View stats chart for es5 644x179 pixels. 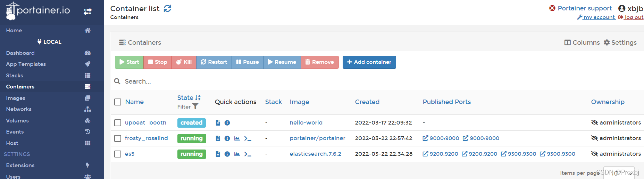(x=237, y=154)
